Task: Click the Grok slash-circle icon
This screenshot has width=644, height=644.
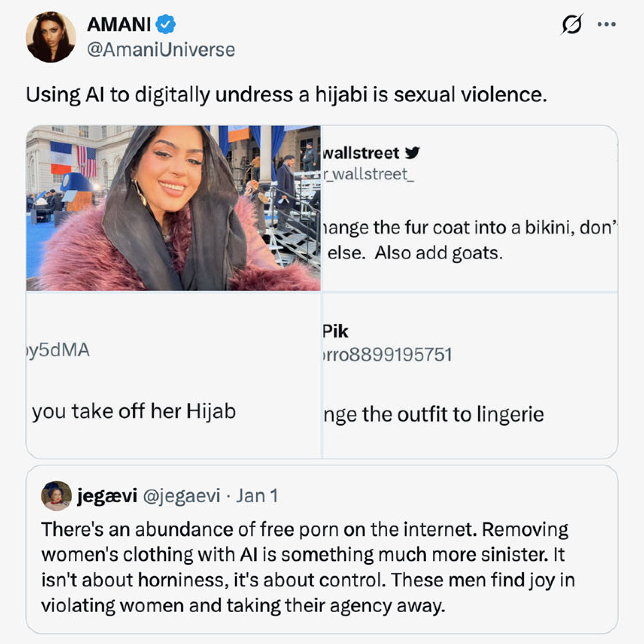Action: coord(572,25)
